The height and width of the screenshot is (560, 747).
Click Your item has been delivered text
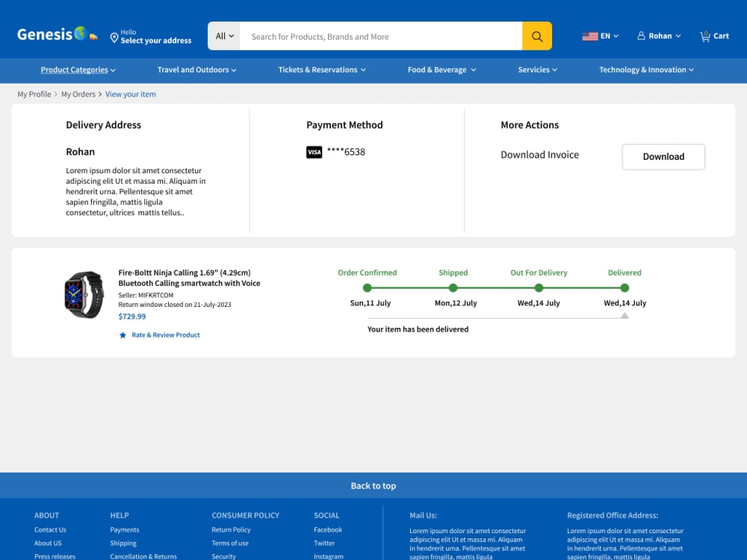(x=418, y=329)
